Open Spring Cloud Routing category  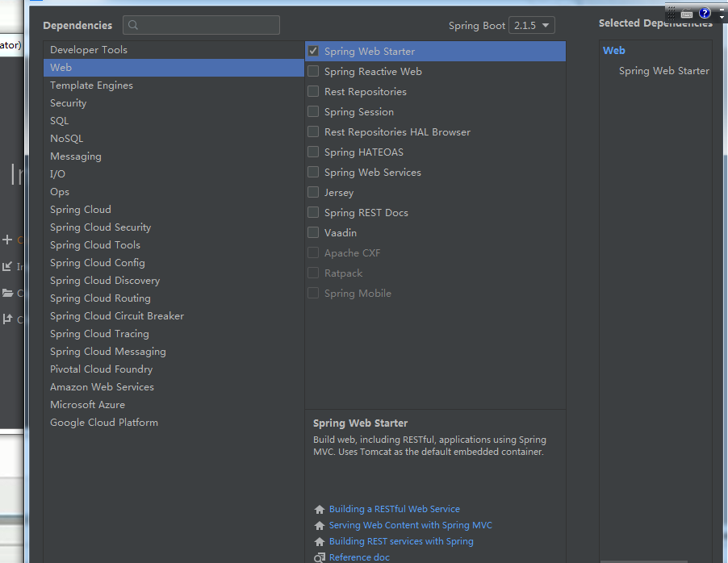(174, 298)
